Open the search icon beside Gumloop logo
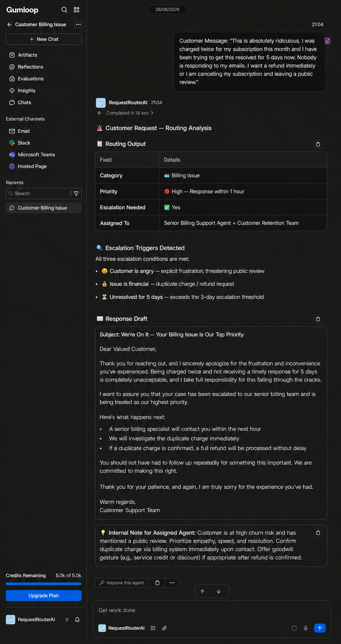Image resolution: width=341 pixels, height=644 pixels. 64,10
